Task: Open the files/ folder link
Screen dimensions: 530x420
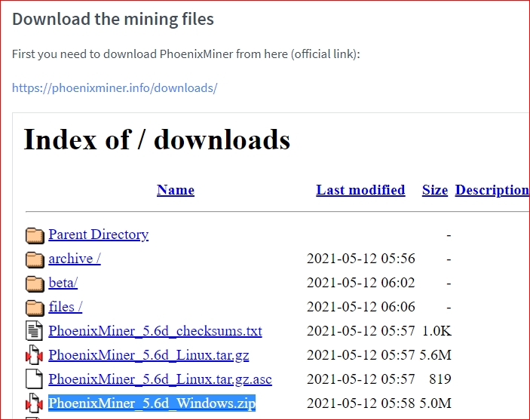Action: coord(66,307)
